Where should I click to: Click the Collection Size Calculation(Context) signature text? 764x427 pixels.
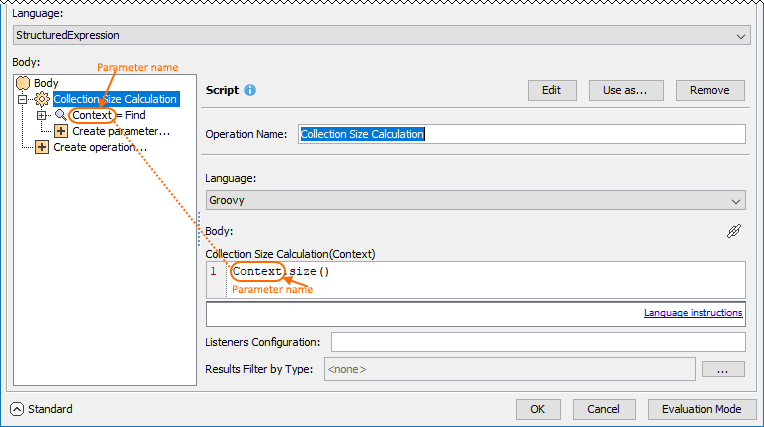(290, 254)
